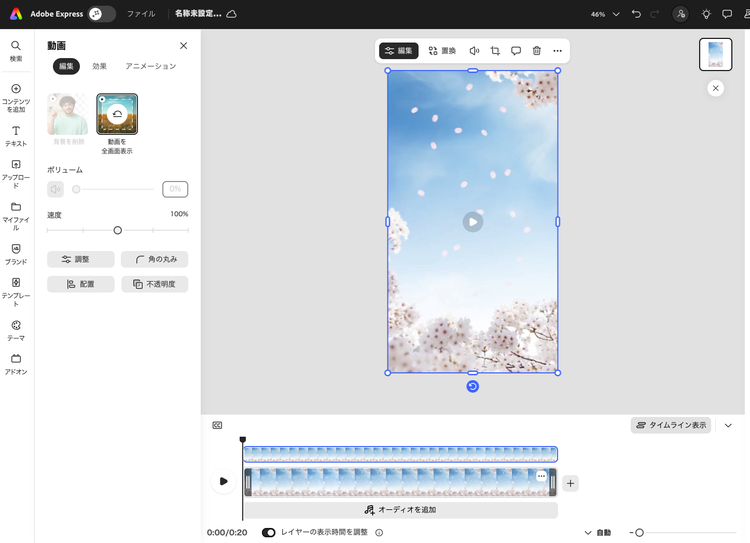The width and height of the screenshot is (750, 543).
Task: Open the 46% zoom dropdown
Action: (604, 14)
